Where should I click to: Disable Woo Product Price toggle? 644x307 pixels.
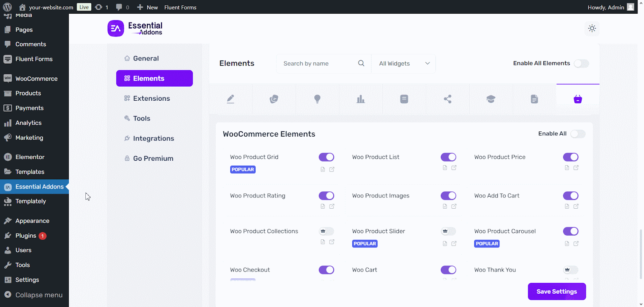pyautogui.click(x=571, y=157)
